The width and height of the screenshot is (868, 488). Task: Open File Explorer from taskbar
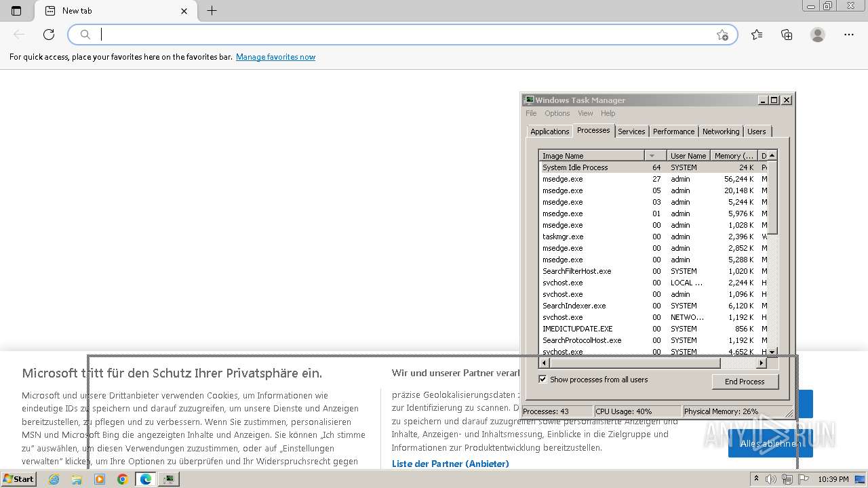pos(77,479)
